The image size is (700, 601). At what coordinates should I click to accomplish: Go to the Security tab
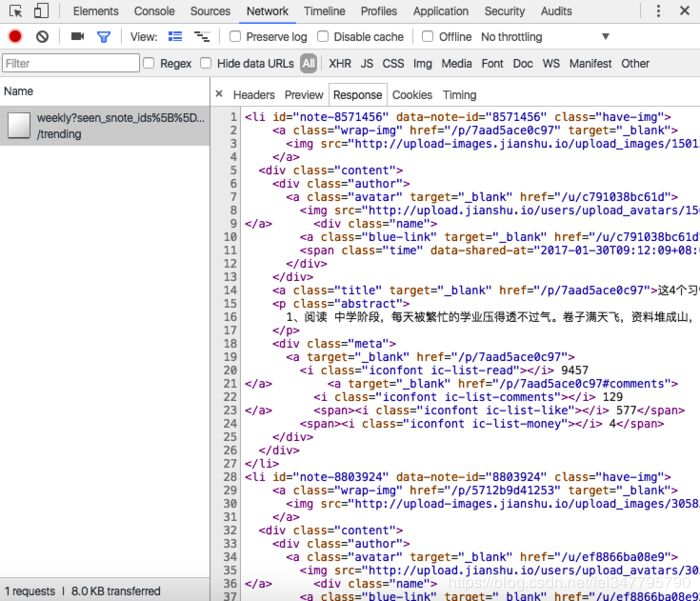504,11
